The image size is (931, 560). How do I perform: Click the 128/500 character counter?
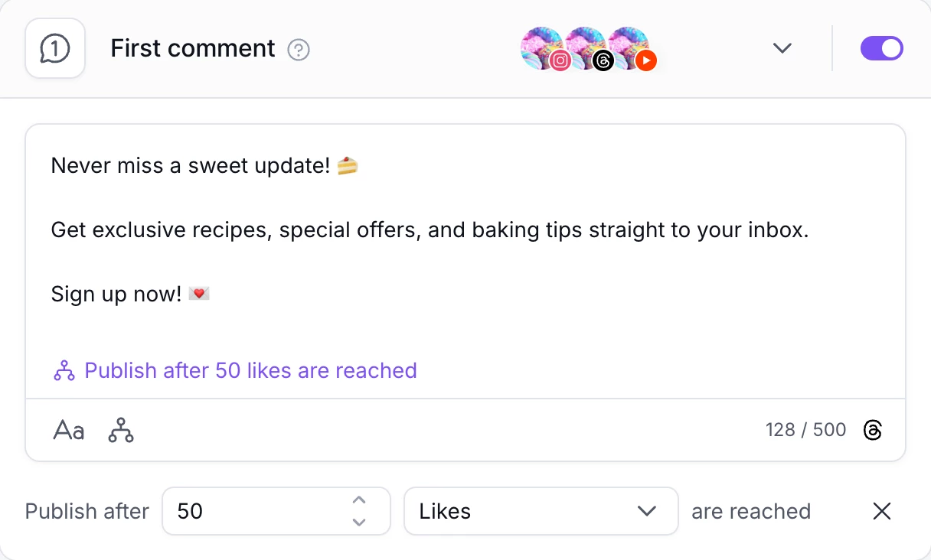[805, 430]
